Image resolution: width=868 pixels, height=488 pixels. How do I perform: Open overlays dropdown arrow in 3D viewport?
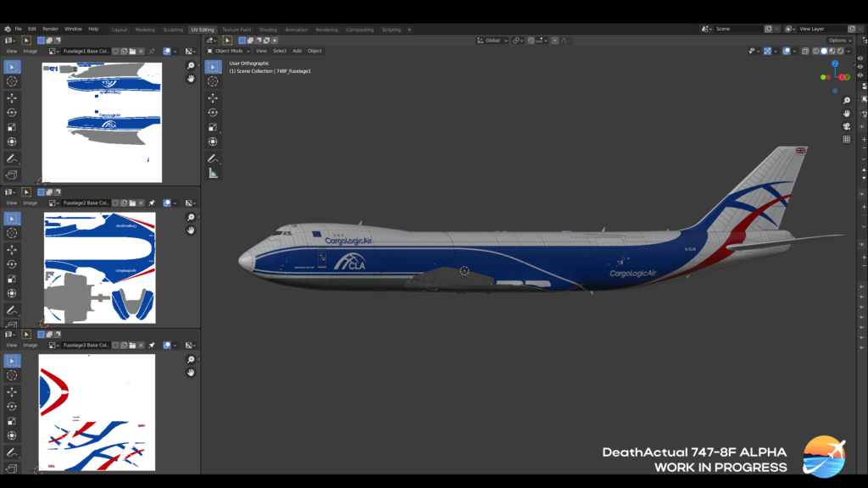(x=794, y=51)
